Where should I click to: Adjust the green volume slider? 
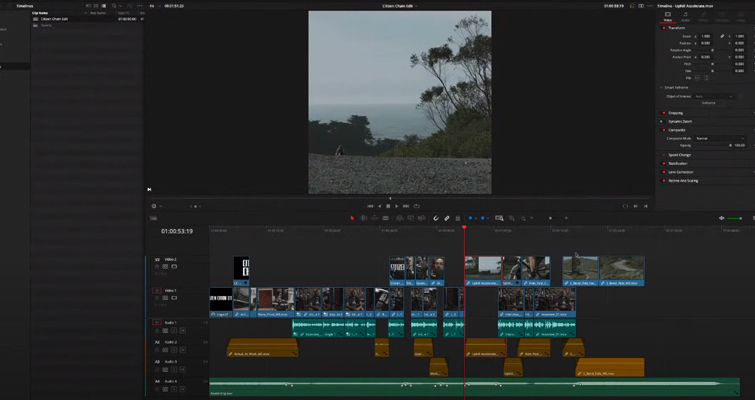click(735, 219)
